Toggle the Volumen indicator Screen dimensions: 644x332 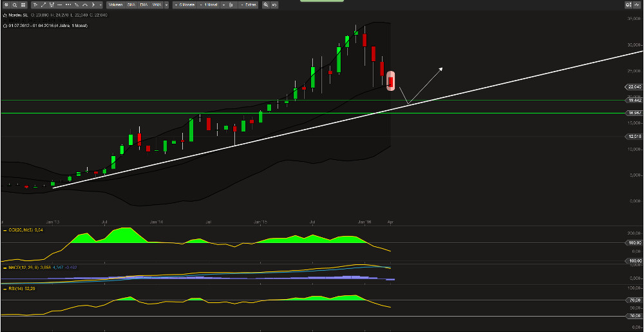(115, 5)
